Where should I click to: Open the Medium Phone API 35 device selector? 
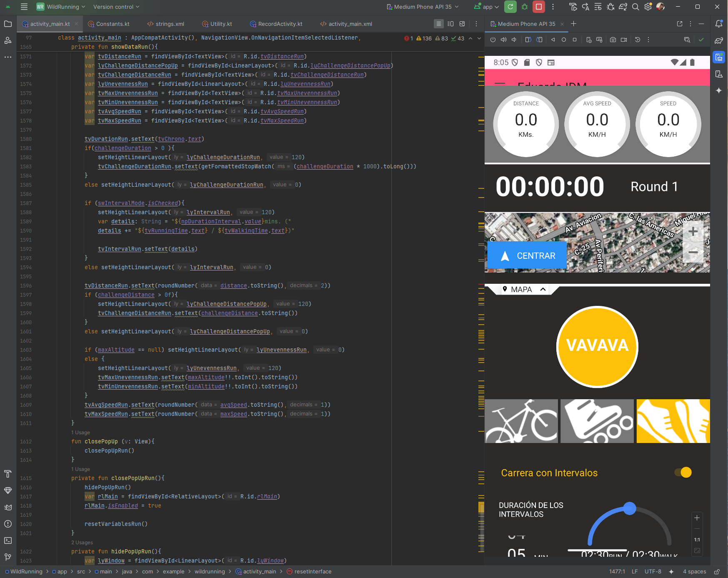[x=423, y=7]
